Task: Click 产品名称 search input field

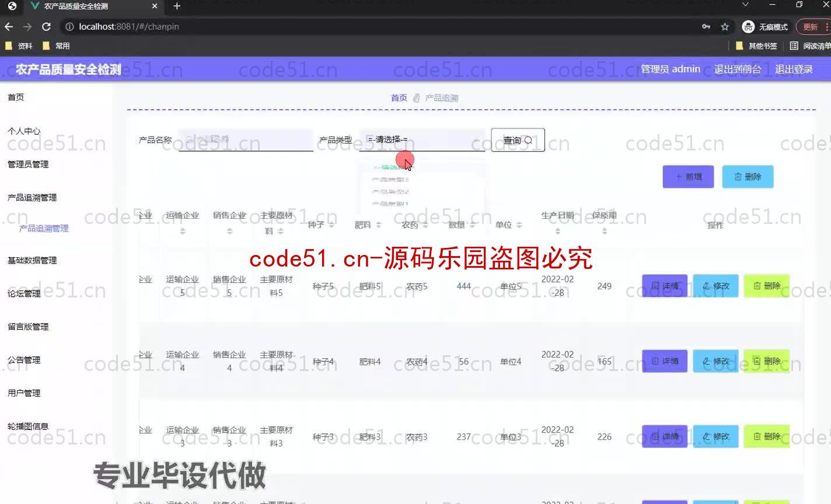Action: (x=246, y=140)
